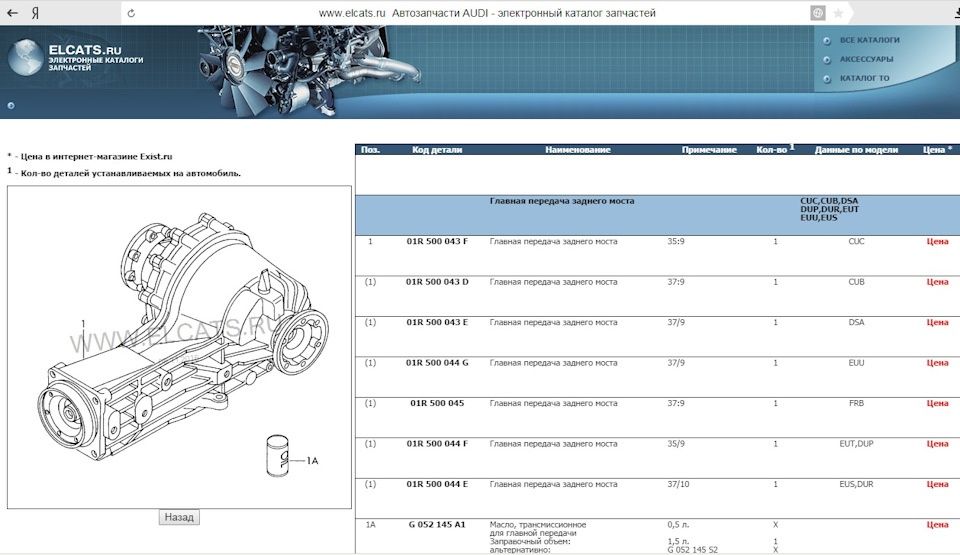The image size is (960, 555).
Task: Reload the page with the refresh icon
Action: pyautogui.click(x=131, y=13)
